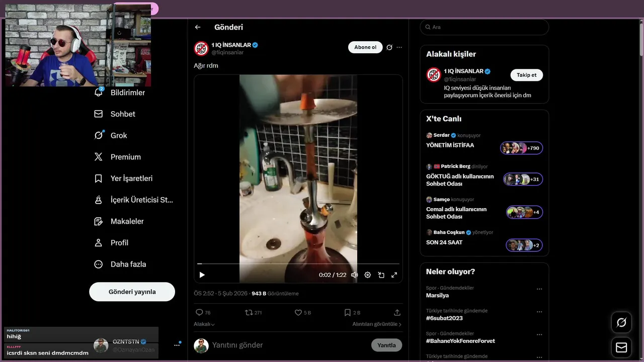644x362 pixels.
Task: Open OZNTSTN account switcher menu
Action: 177,345
